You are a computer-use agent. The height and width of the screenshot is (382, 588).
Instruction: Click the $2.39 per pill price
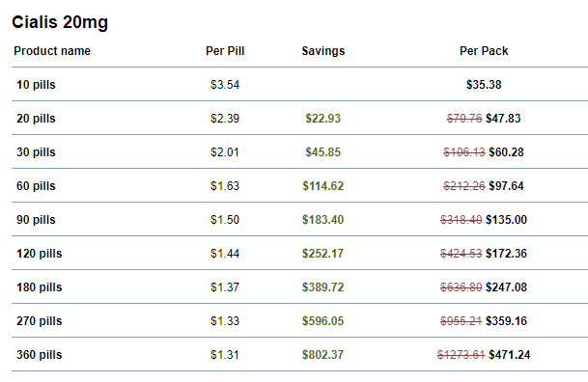coord(225,119)
